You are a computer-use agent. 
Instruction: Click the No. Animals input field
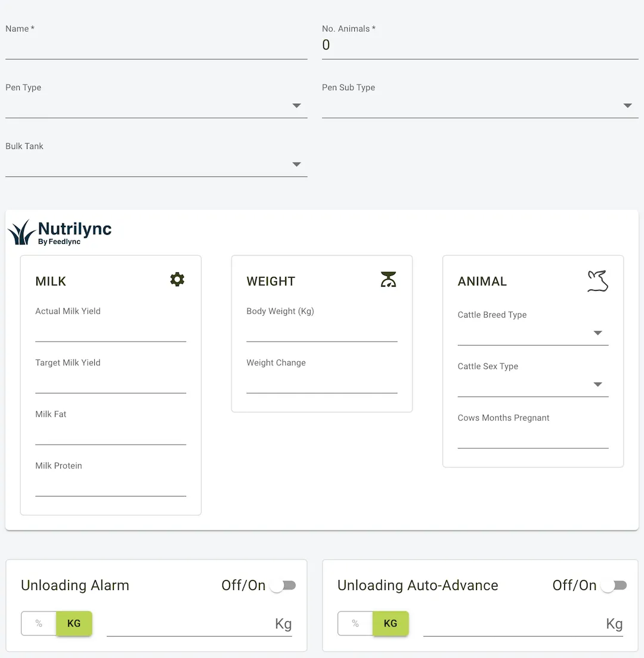click(x=479, y=45)
